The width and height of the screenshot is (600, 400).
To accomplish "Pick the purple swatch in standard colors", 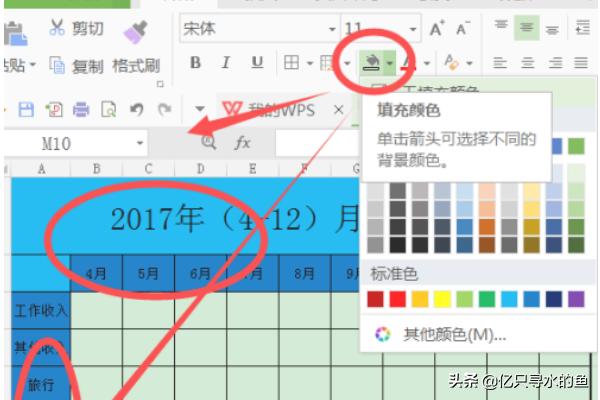I will coord(575,299).
